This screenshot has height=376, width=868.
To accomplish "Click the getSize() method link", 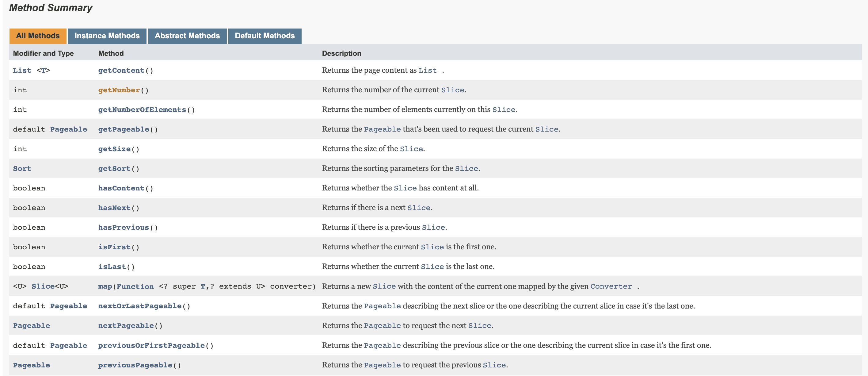I will coord(114,149).
